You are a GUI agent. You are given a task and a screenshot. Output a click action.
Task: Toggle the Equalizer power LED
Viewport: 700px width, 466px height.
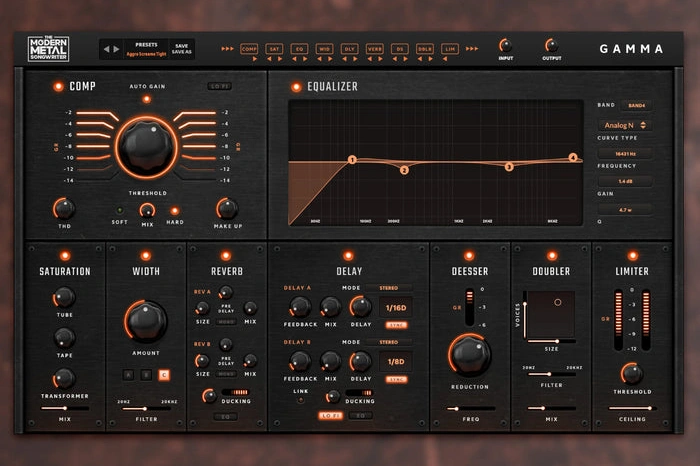tap(296, 87)
